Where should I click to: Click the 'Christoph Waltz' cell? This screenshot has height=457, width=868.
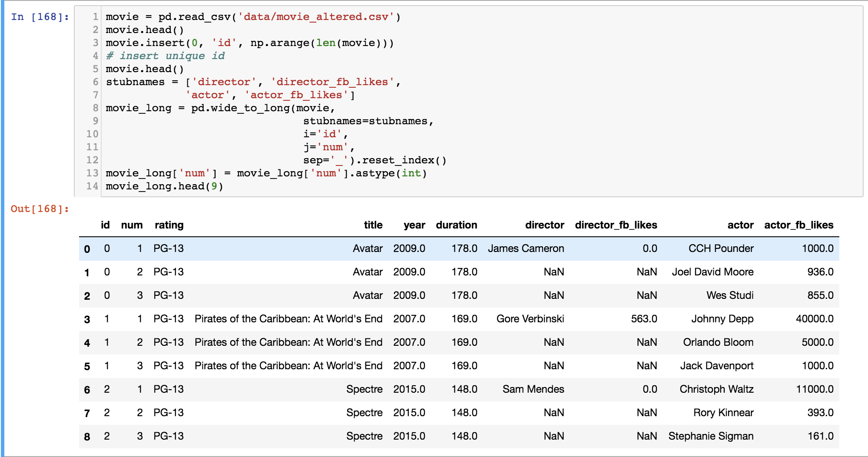pyautogui.click(x=717, y=389)
